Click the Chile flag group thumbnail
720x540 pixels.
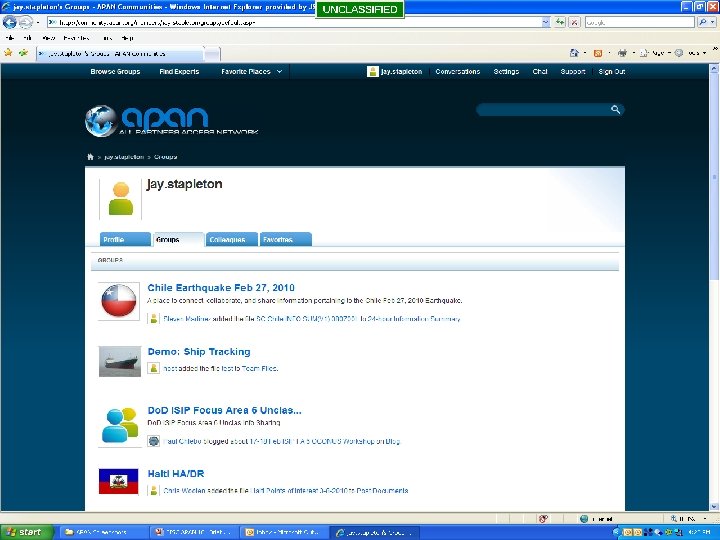(119, 301)
